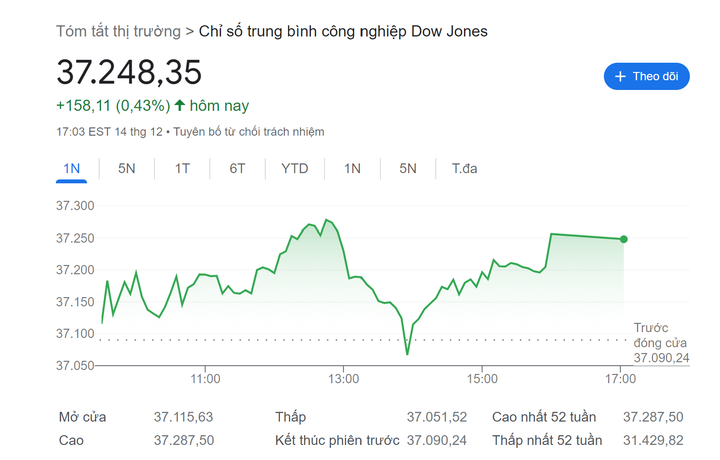The image size is (720, 460).
Task: Switch to the 6T range tab
Action: (237, 168)
